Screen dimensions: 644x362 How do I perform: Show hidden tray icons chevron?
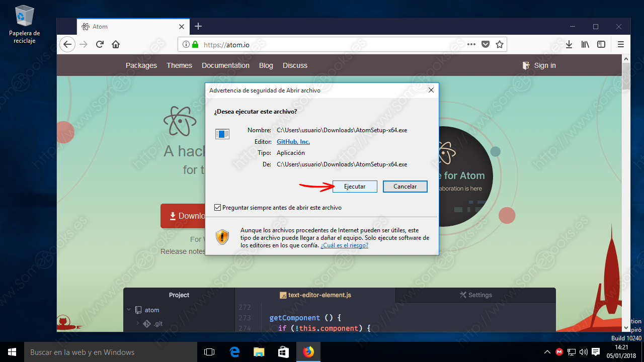pos(548,352)
